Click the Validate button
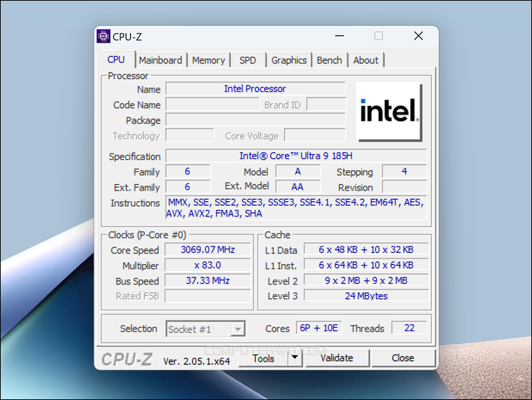This screenshot has height=400, width=532. point(337,358)
